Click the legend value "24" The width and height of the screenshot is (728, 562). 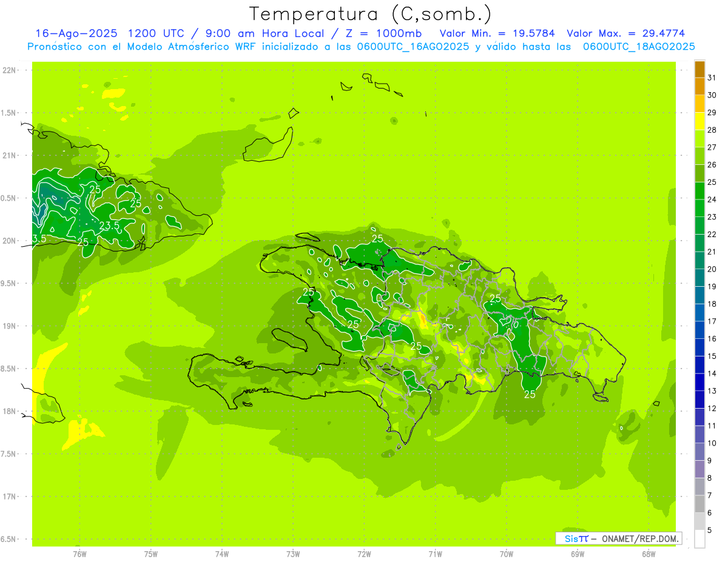[x=712, y=199]
